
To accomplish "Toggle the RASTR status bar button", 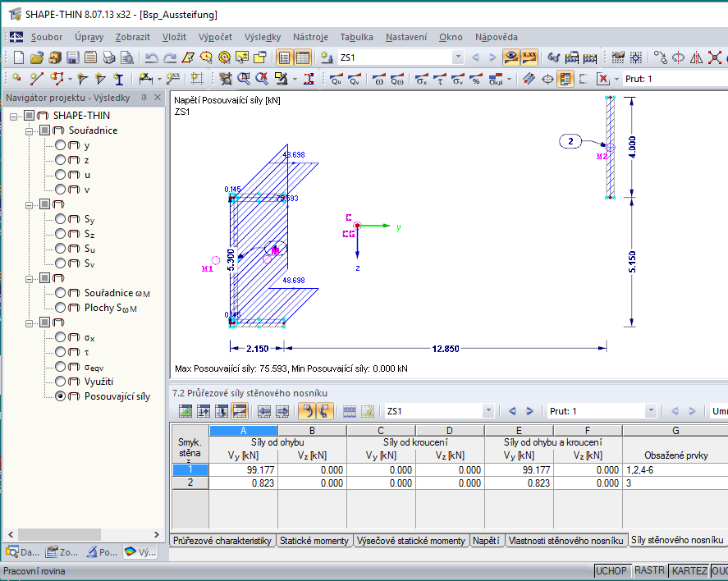I will [x=649, y=571].
